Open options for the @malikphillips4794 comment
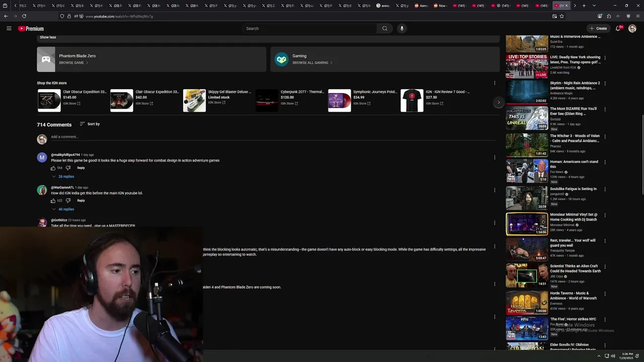644x362 pixels. point(495,157)
